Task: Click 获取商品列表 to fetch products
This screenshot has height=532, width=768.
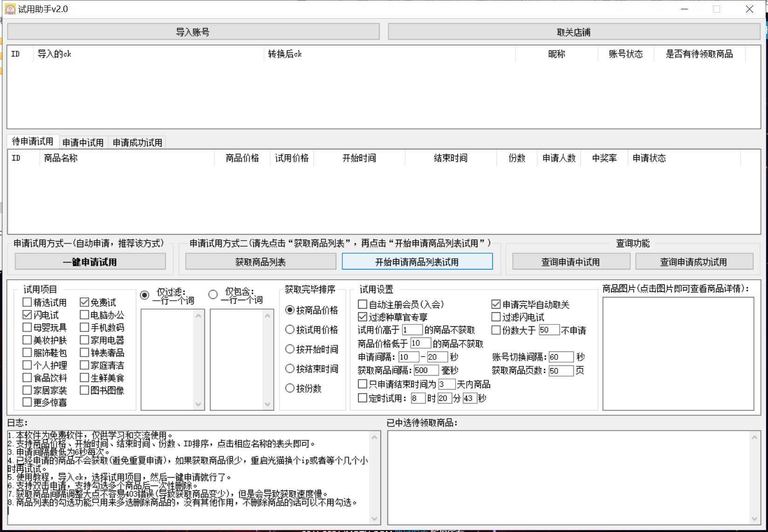Action: pos(260,261)
